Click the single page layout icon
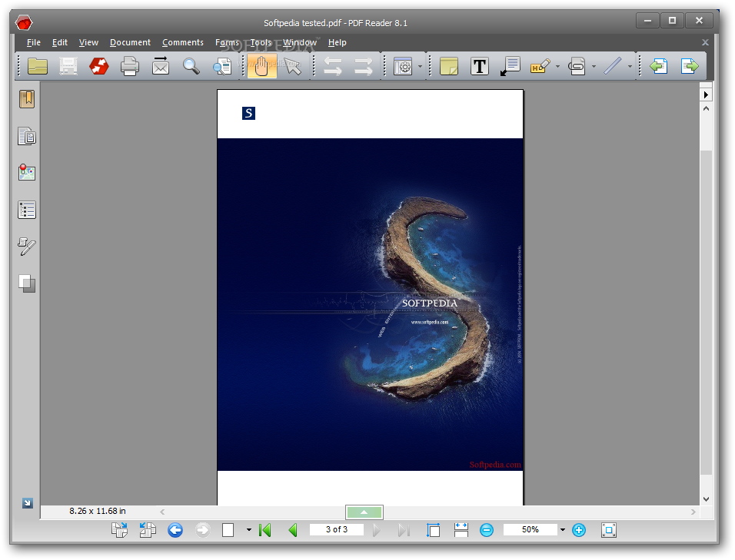 (228, 530)
